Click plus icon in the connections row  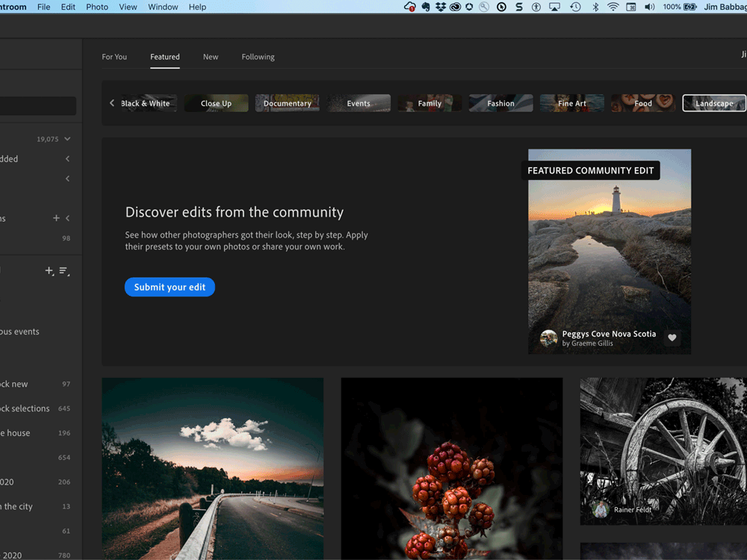point(56,217)
